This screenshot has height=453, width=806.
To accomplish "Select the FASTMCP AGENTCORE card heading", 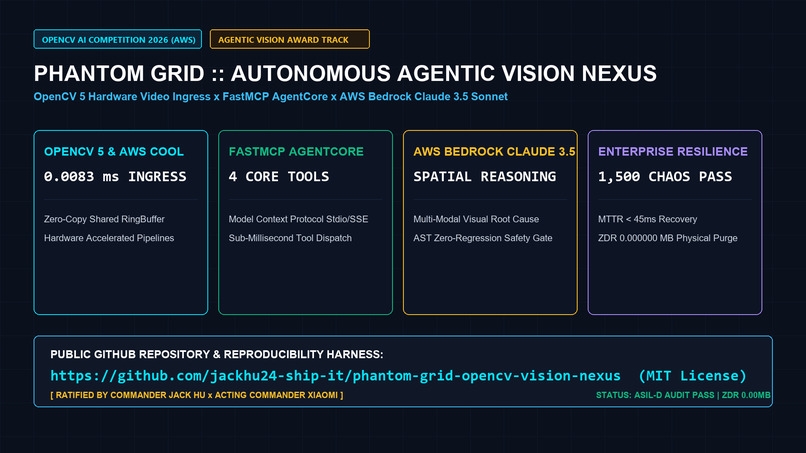I will pos(296,152).
